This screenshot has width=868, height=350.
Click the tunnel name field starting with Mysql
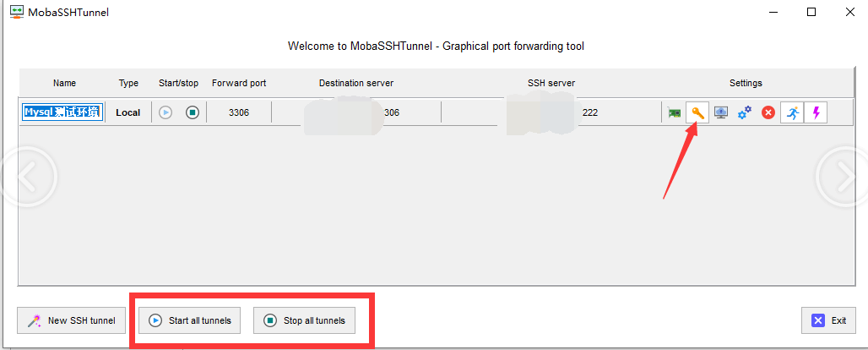[62, 112]
